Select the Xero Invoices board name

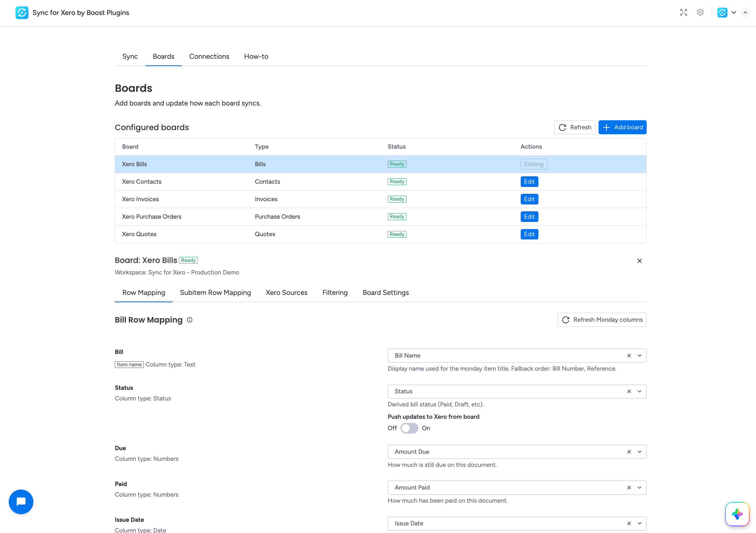140,199
